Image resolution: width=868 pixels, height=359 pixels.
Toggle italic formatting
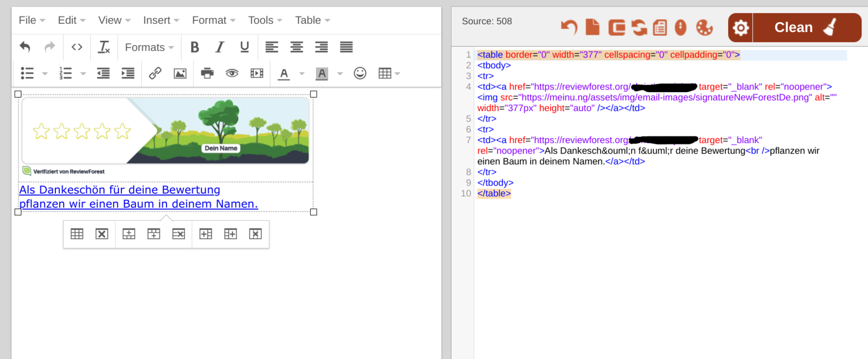(x=220, y=47)
